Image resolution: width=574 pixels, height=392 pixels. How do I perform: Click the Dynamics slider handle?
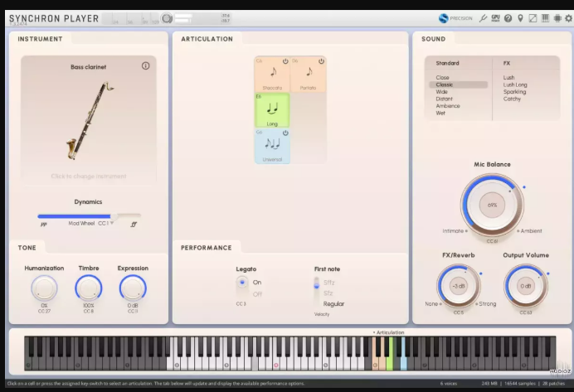[114, 216]
